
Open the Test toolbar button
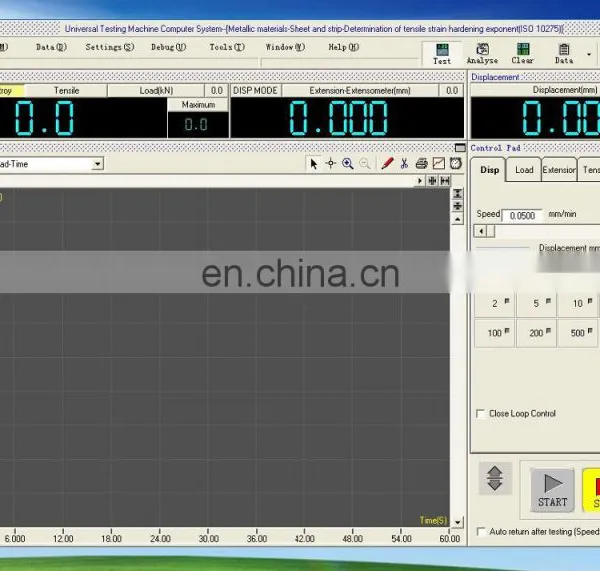[442, 54]
